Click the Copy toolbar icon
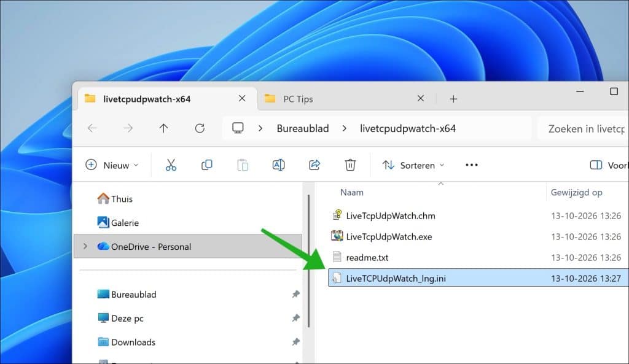Viewport: 629px width, 364px height. (206, 165)
